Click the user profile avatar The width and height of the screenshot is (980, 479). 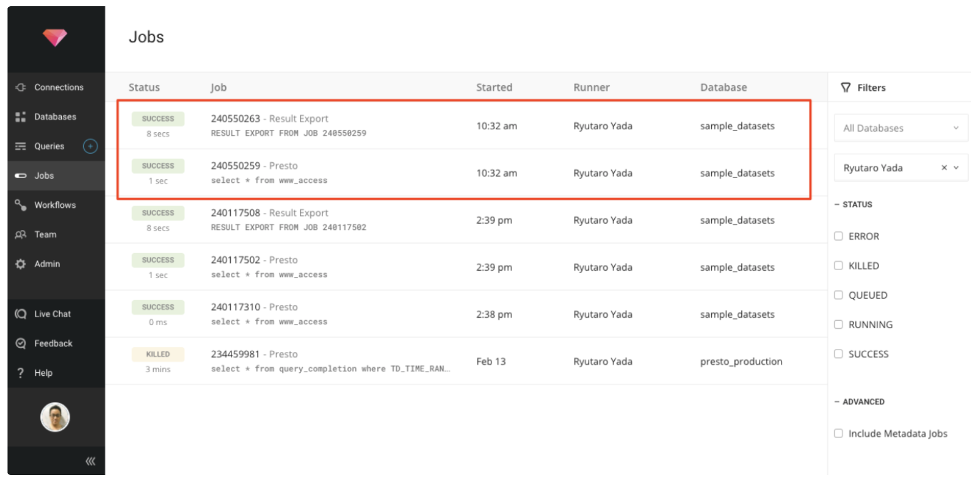click(55, 418)
